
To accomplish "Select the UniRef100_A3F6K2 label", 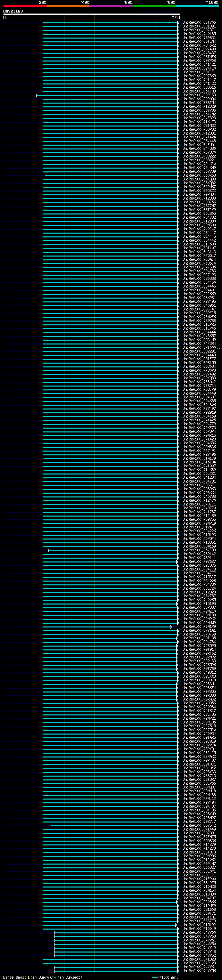I will coord(199,45).
